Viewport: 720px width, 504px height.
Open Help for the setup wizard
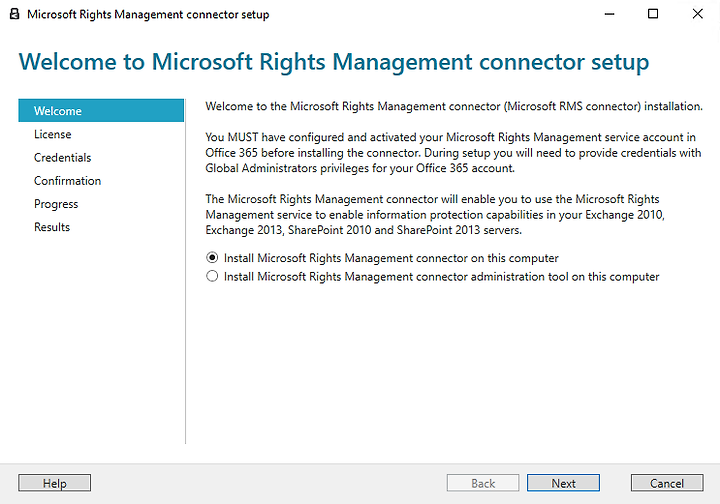coord(55,483)
